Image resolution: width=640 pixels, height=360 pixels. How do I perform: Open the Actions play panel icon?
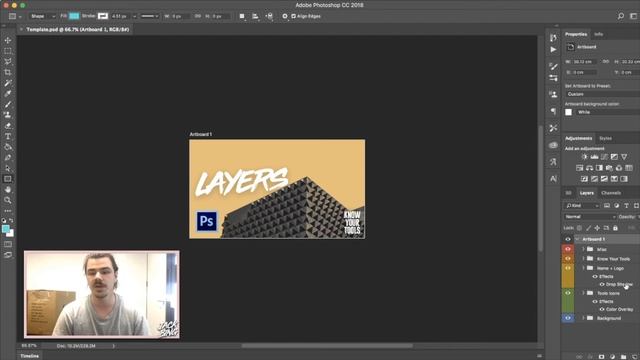[x=553, y=49]
